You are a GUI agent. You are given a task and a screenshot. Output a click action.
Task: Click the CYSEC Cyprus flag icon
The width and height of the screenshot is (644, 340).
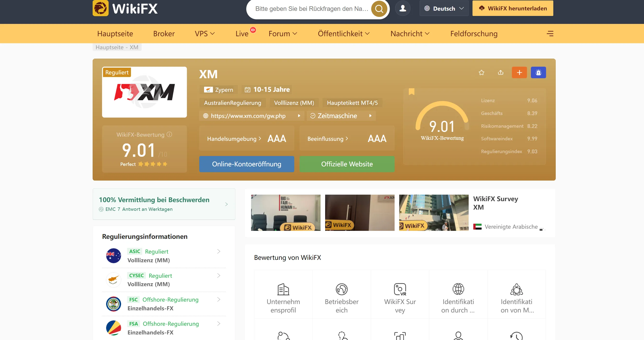(x=114, y=280)
